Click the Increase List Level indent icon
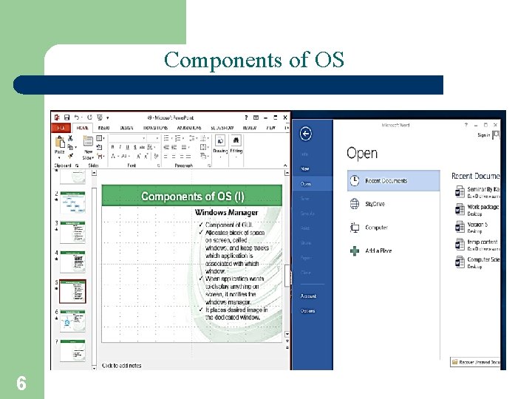This screenshot has height=399, width=532. (x=174, y=147)
